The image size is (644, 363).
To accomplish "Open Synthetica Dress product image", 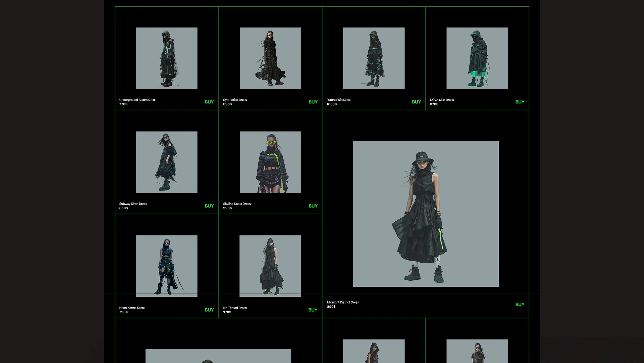I will tap(270, 58).
